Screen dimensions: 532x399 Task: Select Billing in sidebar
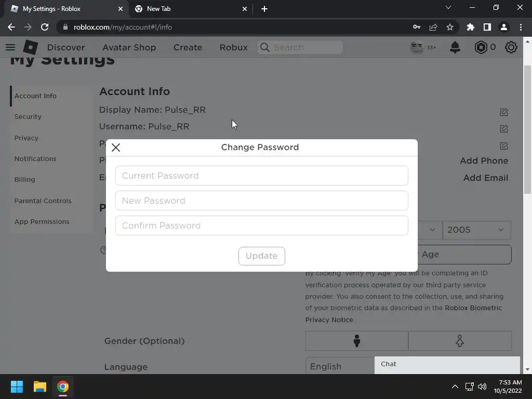24,179
